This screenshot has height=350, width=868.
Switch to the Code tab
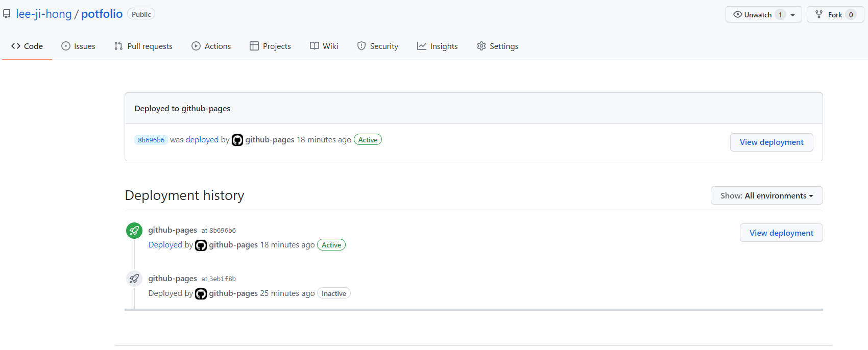[27, 46]
